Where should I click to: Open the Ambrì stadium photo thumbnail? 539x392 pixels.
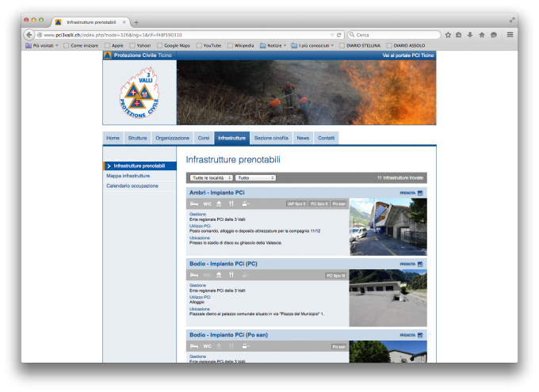pos(388,226)
